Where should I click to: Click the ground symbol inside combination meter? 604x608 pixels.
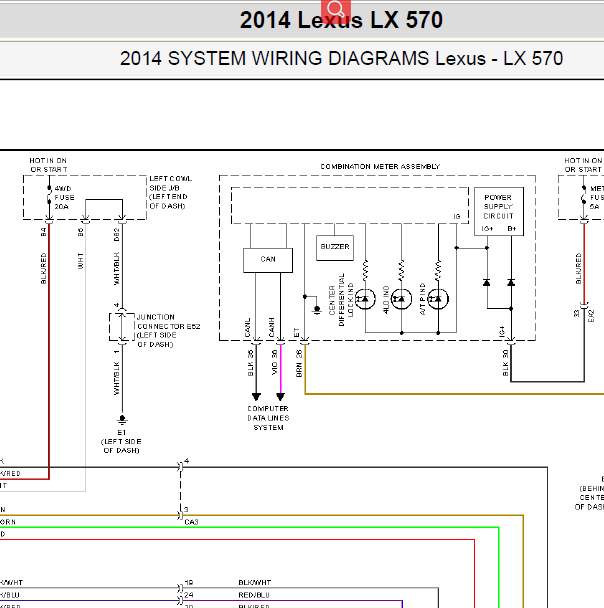[x=317, y=310]
